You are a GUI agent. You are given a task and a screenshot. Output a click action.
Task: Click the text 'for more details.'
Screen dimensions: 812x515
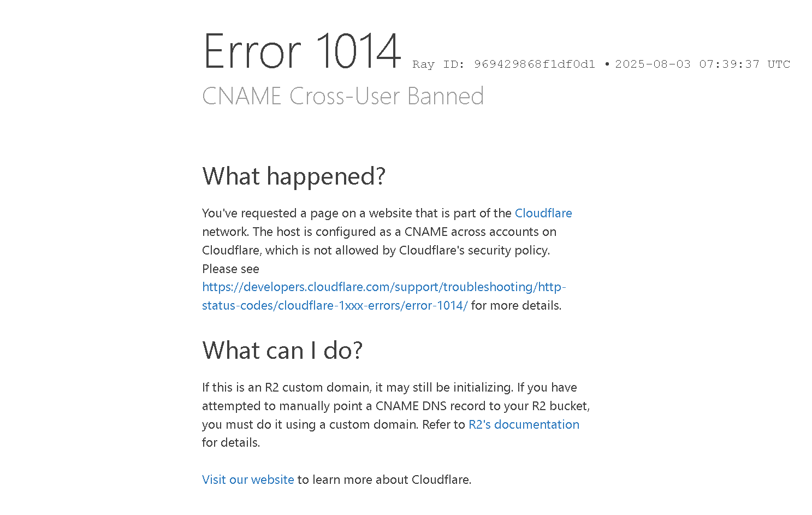(516, 305)
